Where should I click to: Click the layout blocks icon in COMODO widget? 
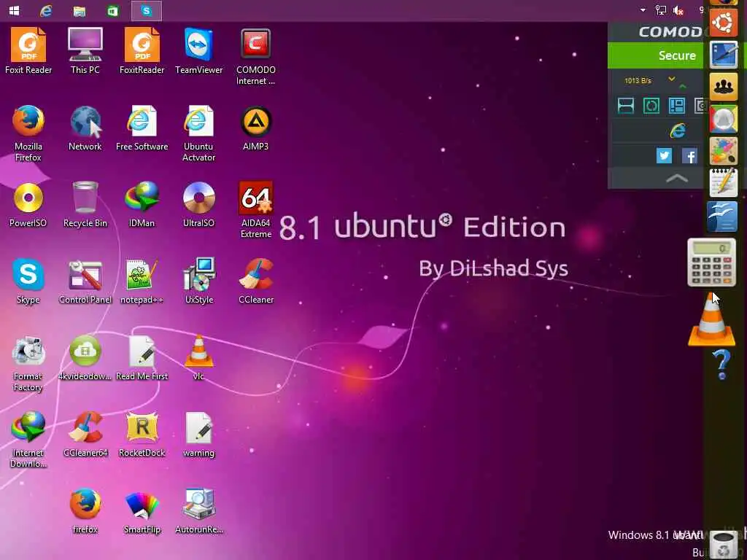[676, 105]
